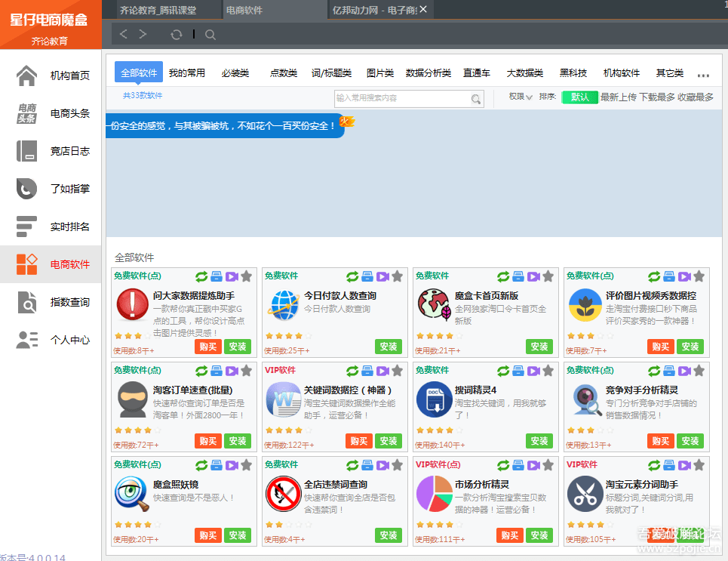Sort by 下载最多
728x561 pixels.
[657, 97]
